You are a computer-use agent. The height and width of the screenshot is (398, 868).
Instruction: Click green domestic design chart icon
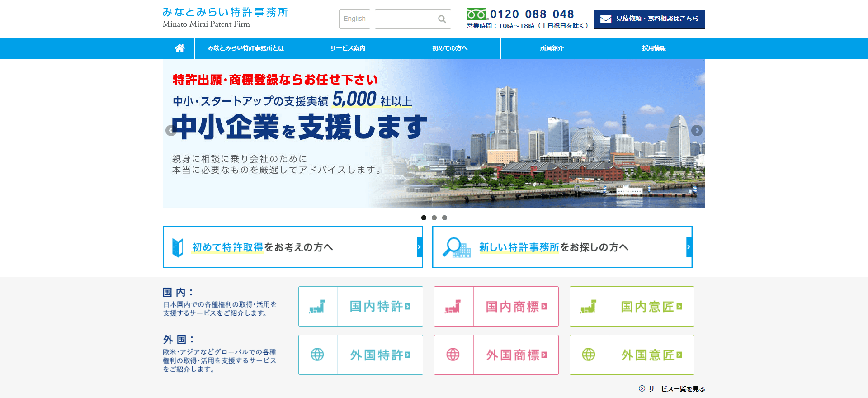589,307
